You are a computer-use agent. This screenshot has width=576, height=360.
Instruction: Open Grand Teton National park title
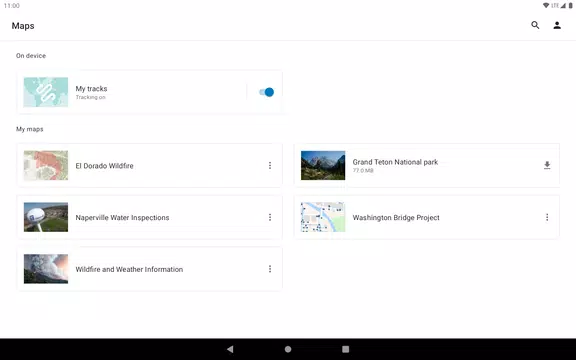coord(395,162)
